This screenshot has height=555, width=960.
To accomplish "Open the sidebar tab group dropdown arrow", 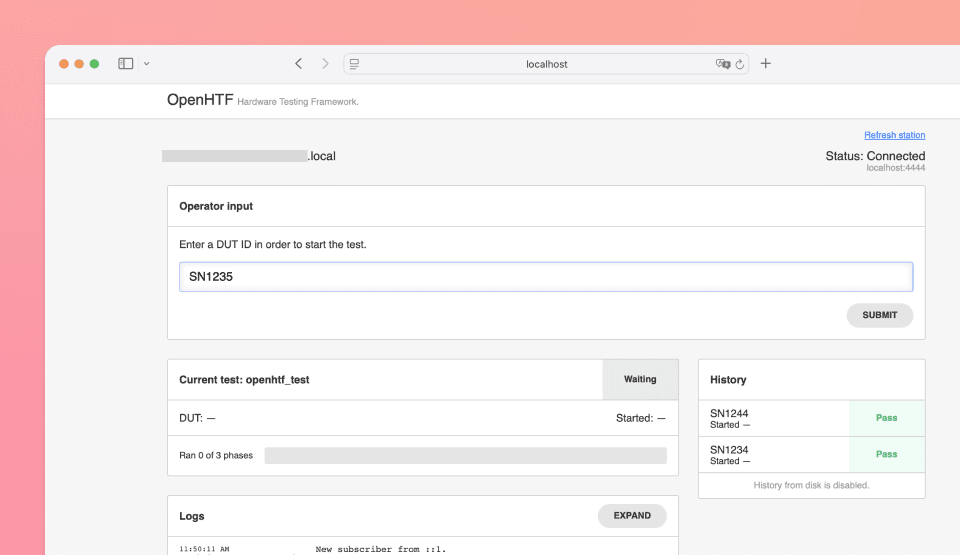I will 147,64.
